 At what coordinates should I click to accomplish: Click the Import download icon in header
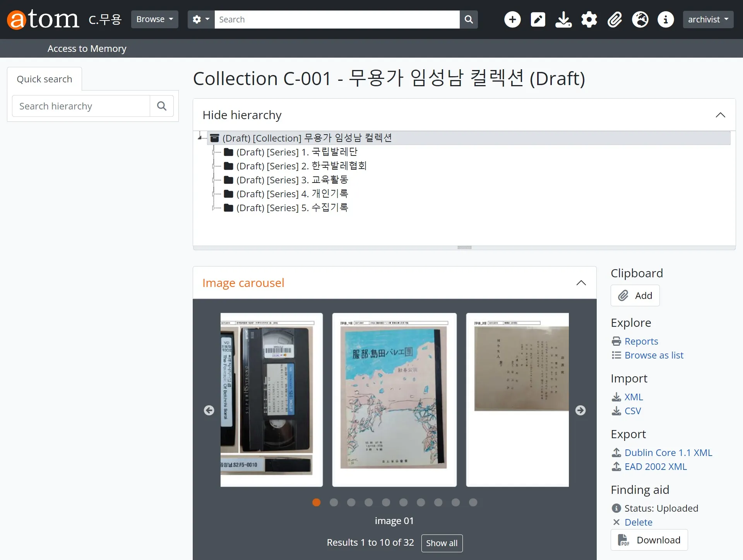(563, 19)
